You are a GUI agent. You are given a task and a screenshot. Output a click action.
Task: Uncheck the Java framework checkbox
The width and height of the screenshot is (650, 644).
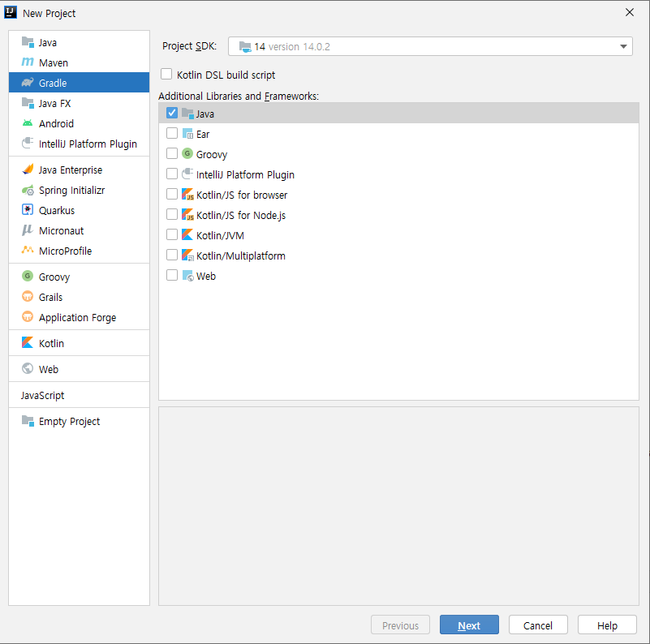point(172,113)
